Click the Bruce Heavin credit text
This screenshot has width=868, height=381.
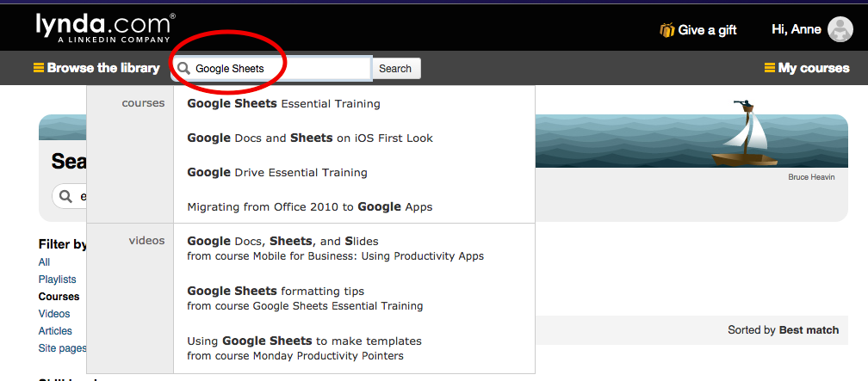(811, 177)
